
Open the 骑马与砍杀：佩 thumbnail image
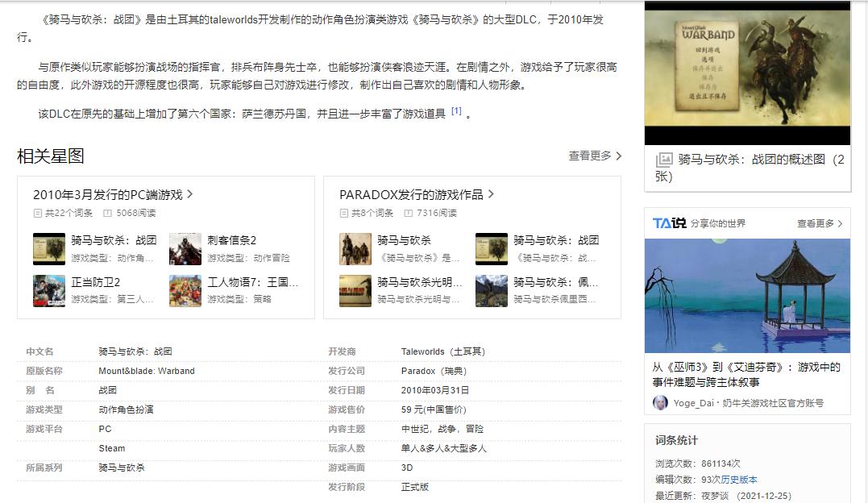coord(492,291)
